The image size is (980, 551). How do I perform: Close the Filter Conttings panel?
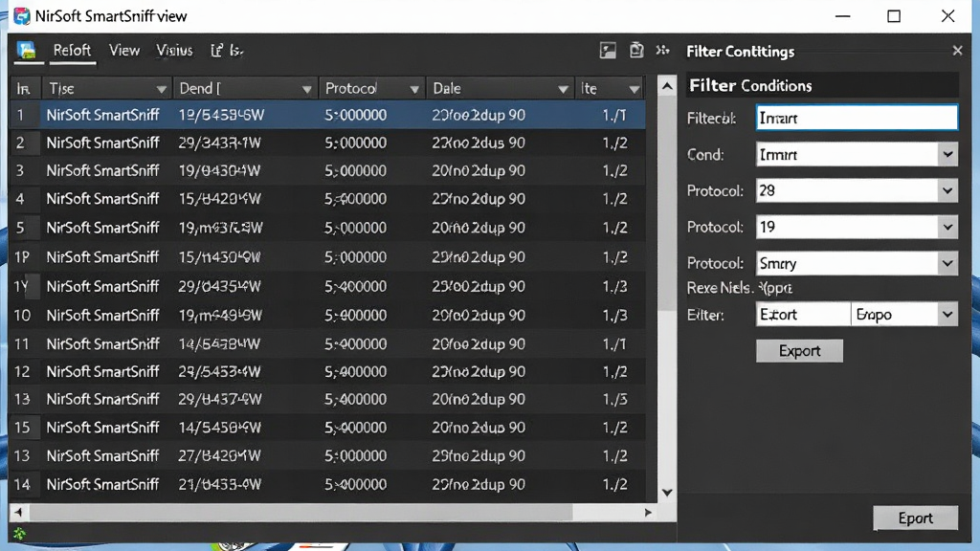click(957, 51)
